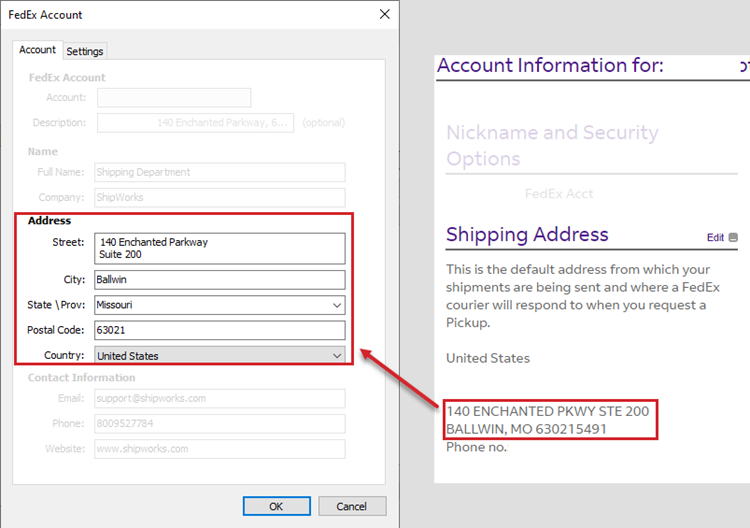Click the '(optional)' text beside Description
This screenshot has width=750, height=528.
tap(323, 123)
